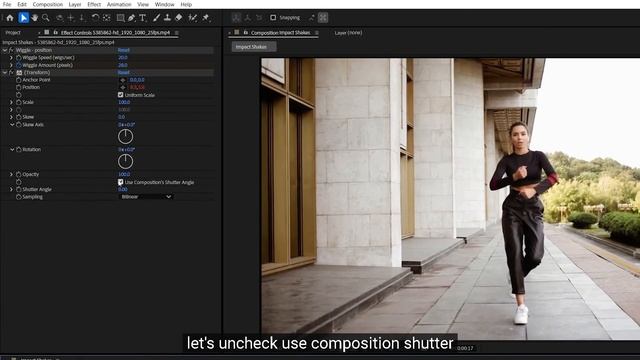
Task: Expand the Scale property
Action: 11,102
